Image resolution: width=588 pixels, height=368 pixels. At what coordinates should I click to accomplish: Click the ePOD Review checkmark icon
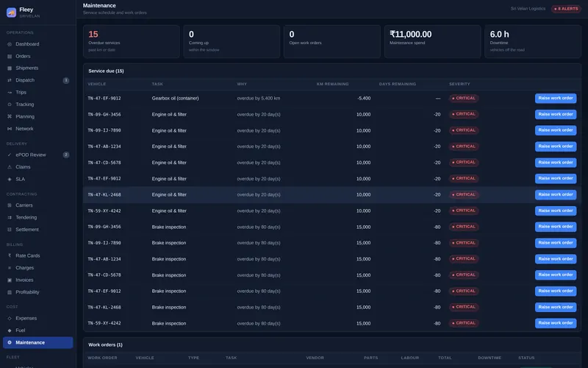tap(10, 155)
